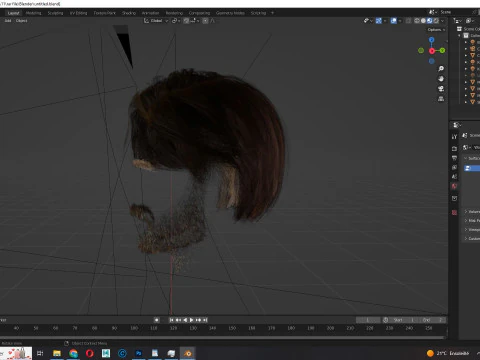Open the scene selector icon in top bar
Viewport: 480px width, 360px height.
tap(433, 12)
